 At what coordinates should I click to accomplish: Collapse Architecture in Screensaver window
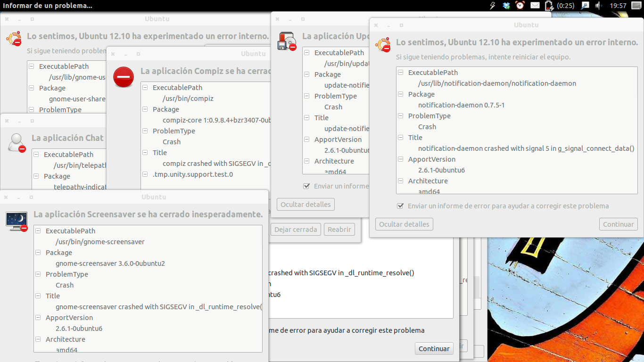click(x=38, y=339)
